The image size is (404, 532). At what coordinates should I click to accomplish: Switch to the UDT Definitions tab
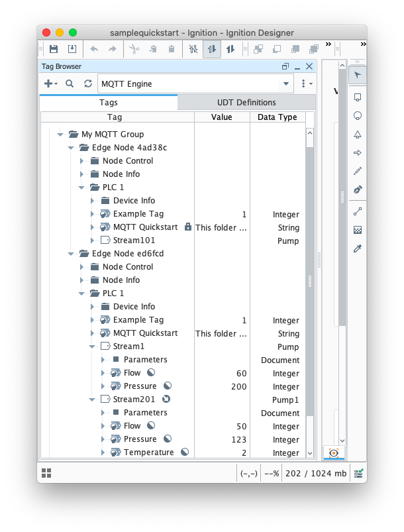click(x=246, y=103)
